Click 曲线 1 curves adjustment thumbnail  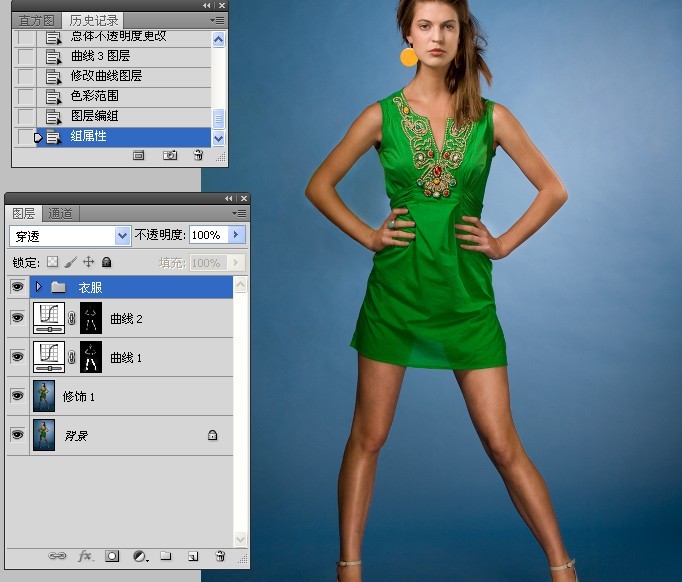click(x=49, y=357)
